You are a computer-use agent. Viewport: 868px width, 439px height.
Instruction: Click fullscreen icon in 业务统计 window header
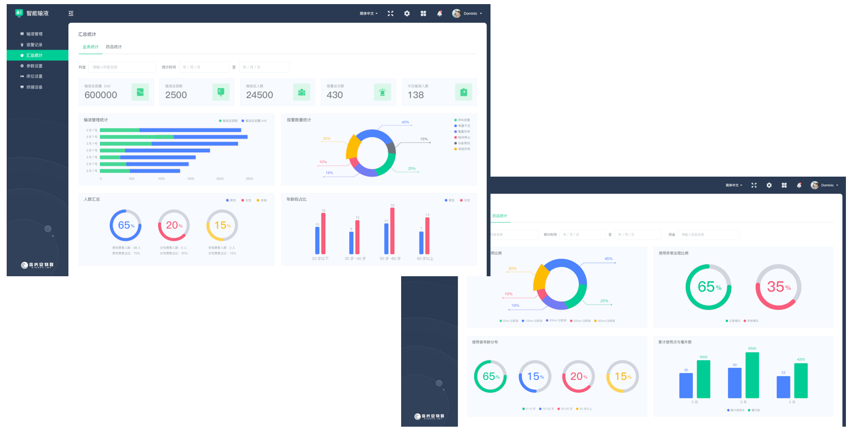[390, 13]
